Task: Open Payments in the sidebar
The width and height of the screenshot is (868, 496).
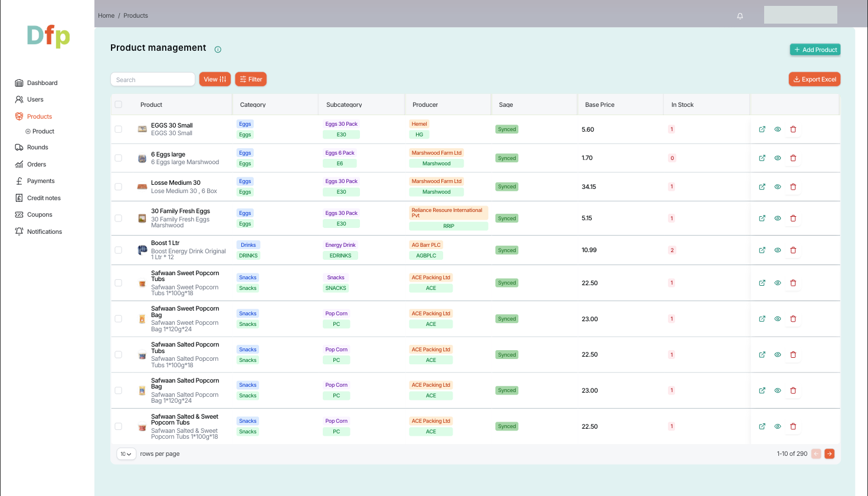Action: click(41, 181)
